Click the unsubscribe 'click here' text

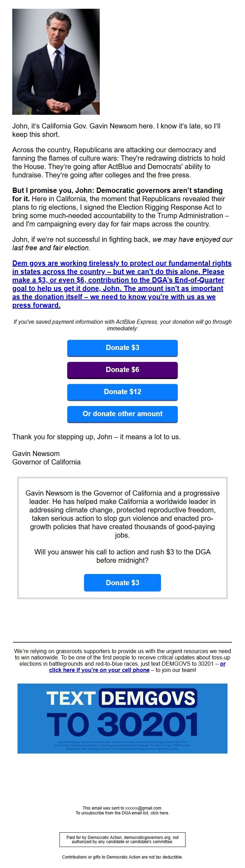point(160,813)
